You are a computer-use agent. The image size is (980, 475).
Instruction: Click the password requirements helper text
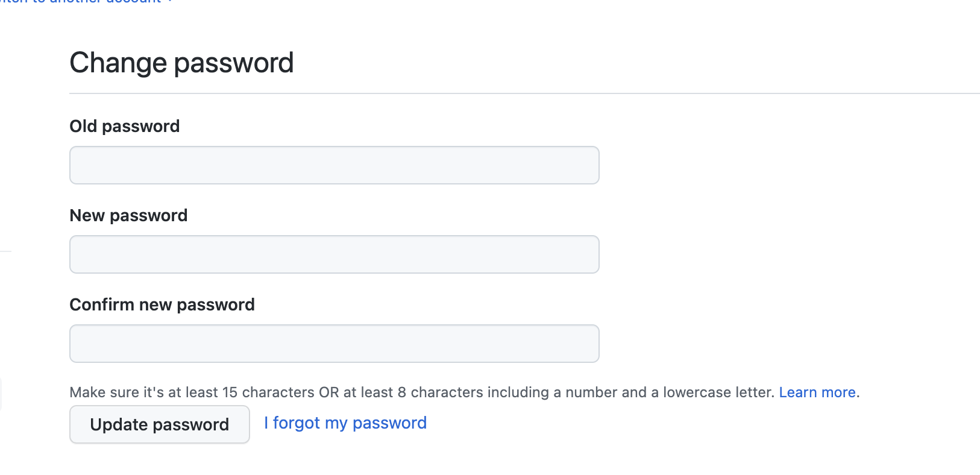coord(422,392)
